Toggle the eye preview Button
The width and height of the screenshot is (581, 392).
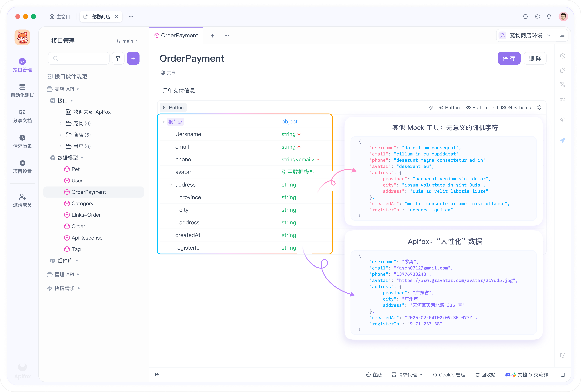pyautogui.click(x=449, y=107)
